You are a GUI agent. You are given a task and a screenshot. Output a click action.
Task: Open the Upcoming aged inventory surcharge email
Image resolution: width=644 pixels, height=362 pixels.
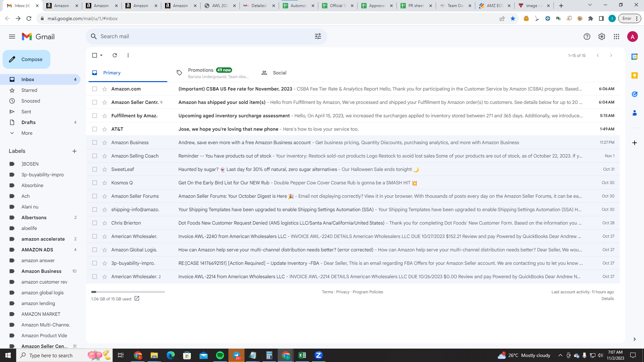(353, 116)
